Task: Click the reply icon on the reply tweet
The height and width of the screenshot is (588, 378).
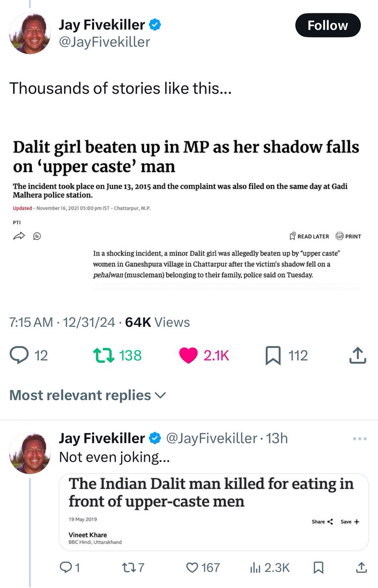Action: pos(65,567)
